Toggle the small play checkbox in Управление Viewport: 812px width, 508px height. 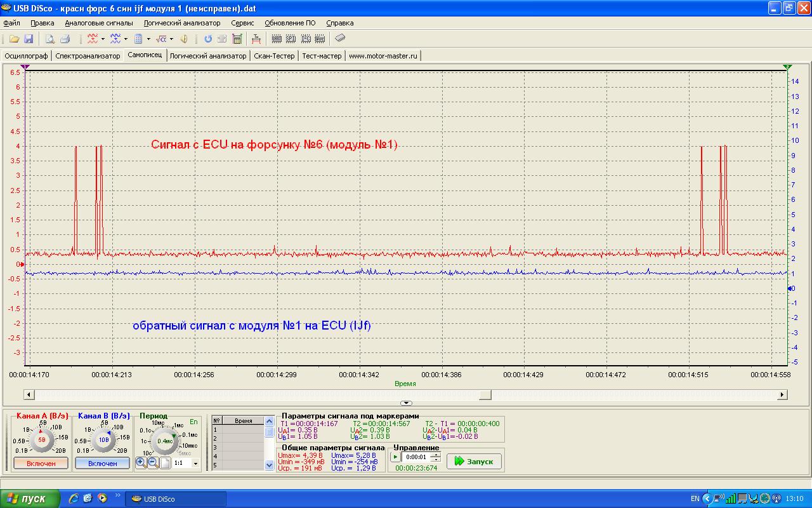[x=395, y=457]
